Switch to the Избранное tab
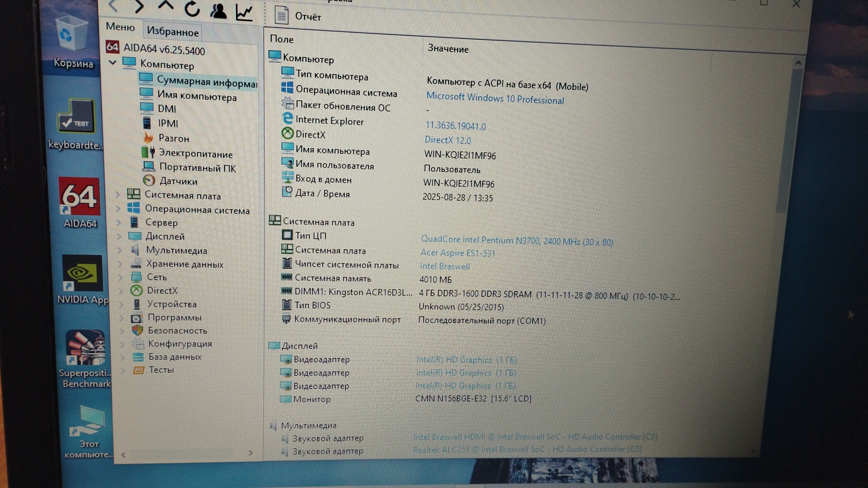The image size is (868, 488). pyautogui.click(x=172, y=32)
